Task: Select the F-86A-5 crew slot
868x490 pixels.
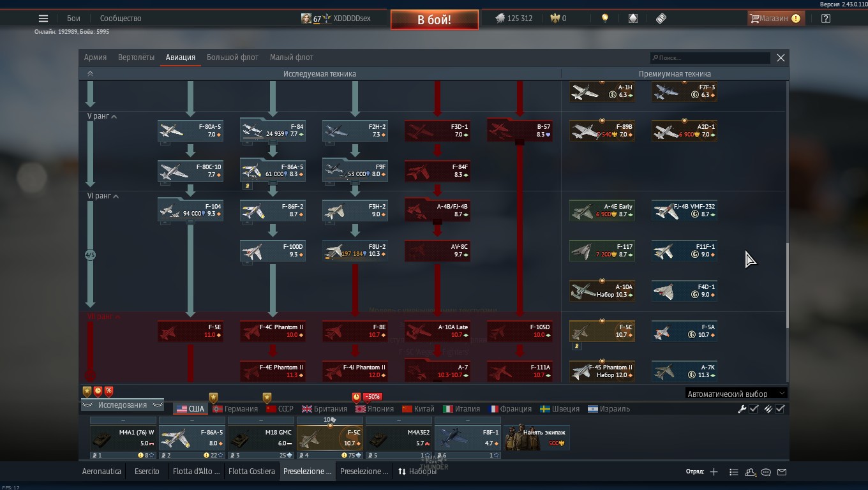Action: point(191,439)
